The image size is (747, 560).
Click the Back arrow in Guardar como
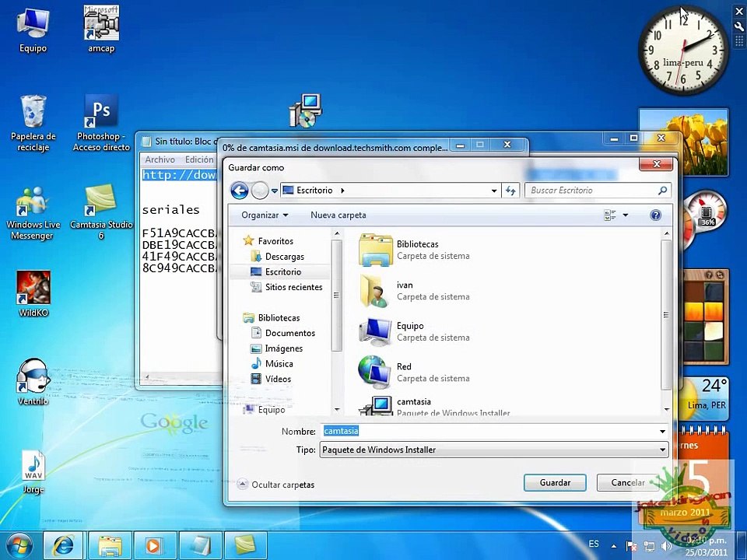(x=240, y=191)
